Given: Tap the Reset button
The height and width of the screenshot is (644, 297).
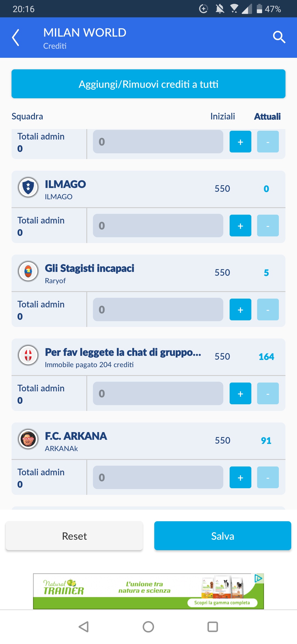Looking at the screenshot, I should (x=74, y=536).
